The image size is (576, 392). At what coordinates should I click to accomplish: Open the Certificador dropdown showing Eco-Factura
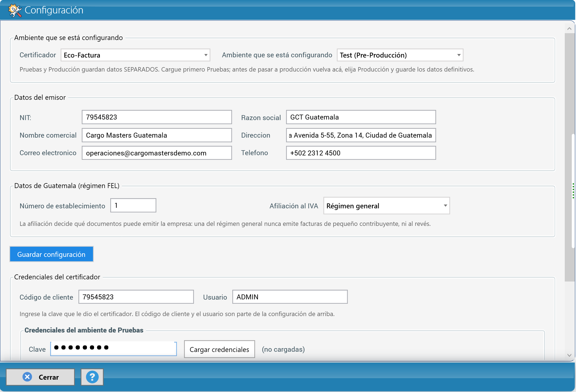[x=135, y=55]
